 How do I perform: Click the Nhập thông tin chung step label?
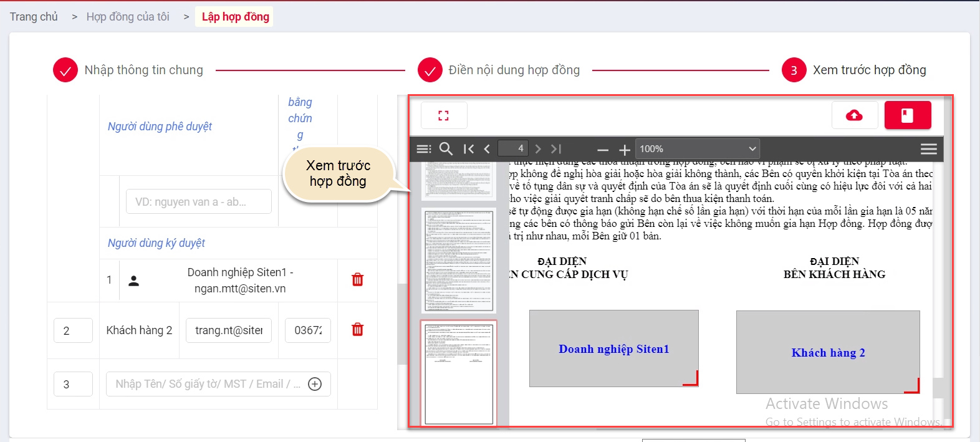pyautogui.click(x=144, y=70)
